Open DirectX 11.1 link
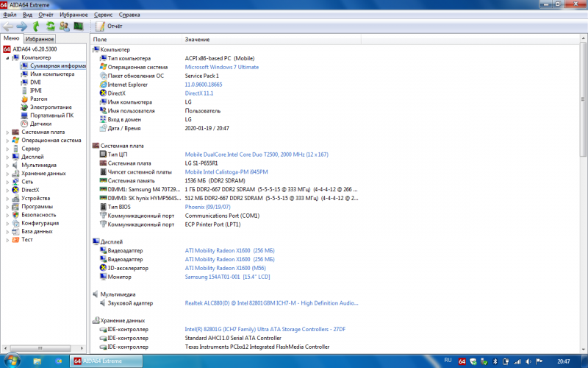The width and height of the screenshot is (588, 368). click(198, 93)
